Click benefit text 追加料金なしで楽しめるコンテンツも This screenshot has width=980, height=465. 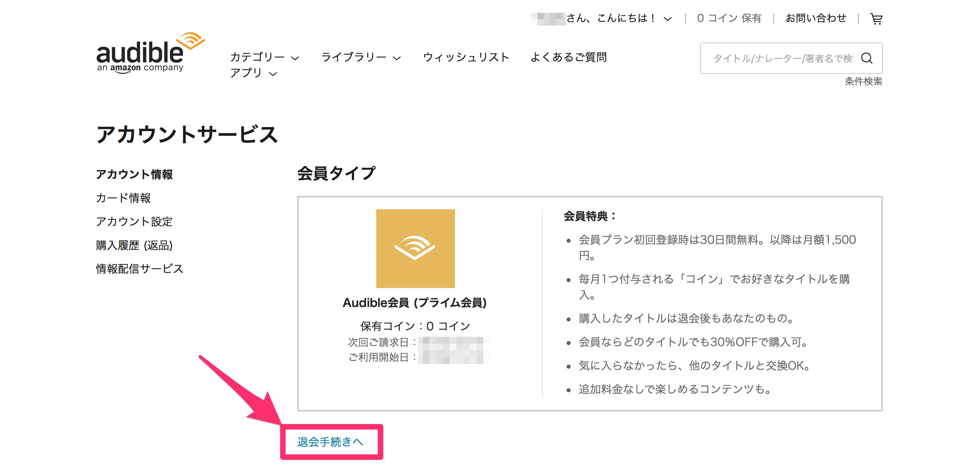click(675, 389)
